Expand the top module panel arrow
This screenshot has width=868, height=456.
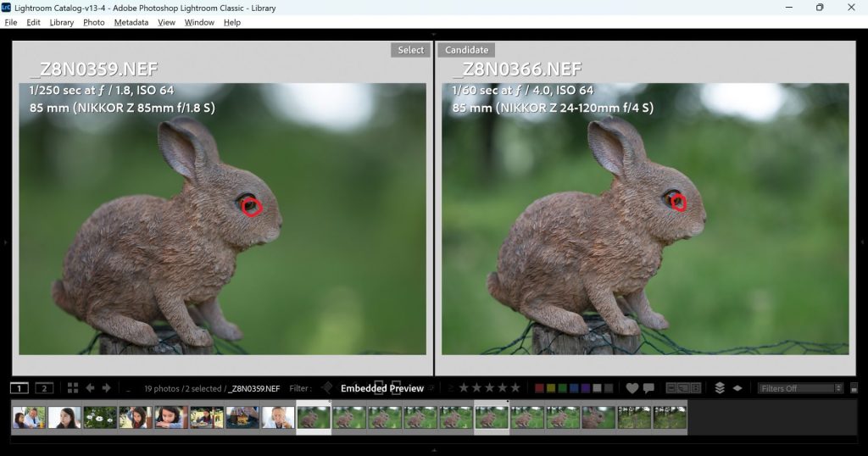tap(434, 34)
